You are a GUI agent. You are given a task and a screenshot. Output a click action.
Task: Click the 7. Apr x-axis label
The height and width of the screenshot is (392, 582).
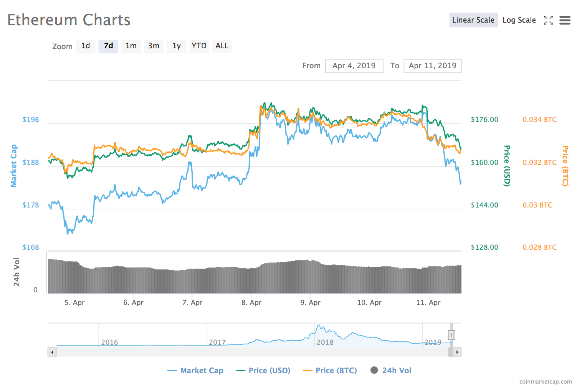[x=192, y=303]
